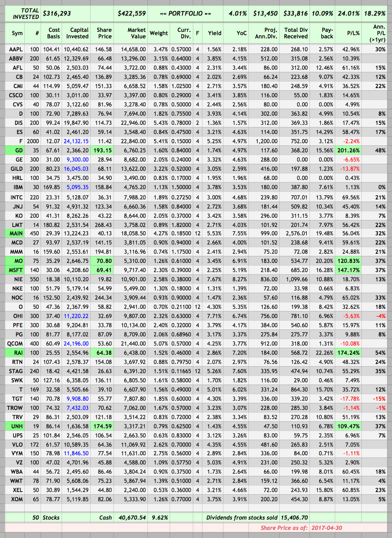Select TGT's red annual P/L -15%
Viewport: 392px width, 538px height.
pyautogui.click(x=375, y=398)
